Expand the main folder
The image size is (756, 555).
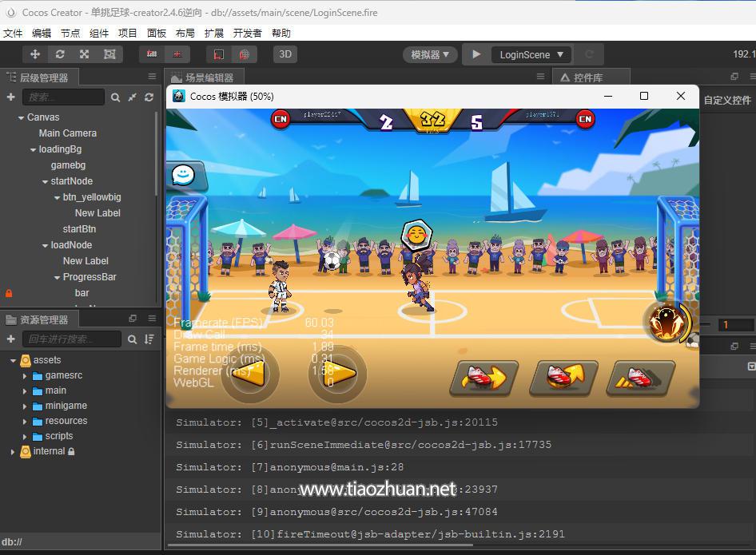[25, 391]
